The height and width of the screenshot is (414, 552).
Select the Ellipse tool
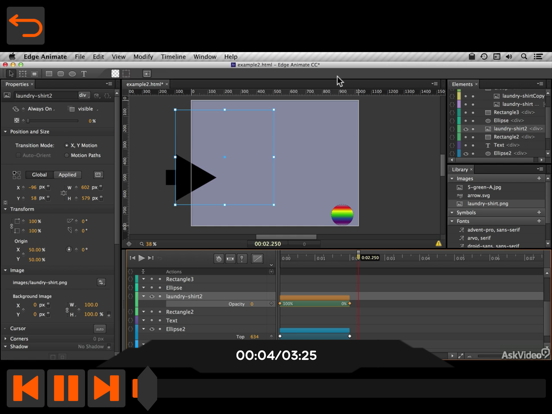(72, 74)
